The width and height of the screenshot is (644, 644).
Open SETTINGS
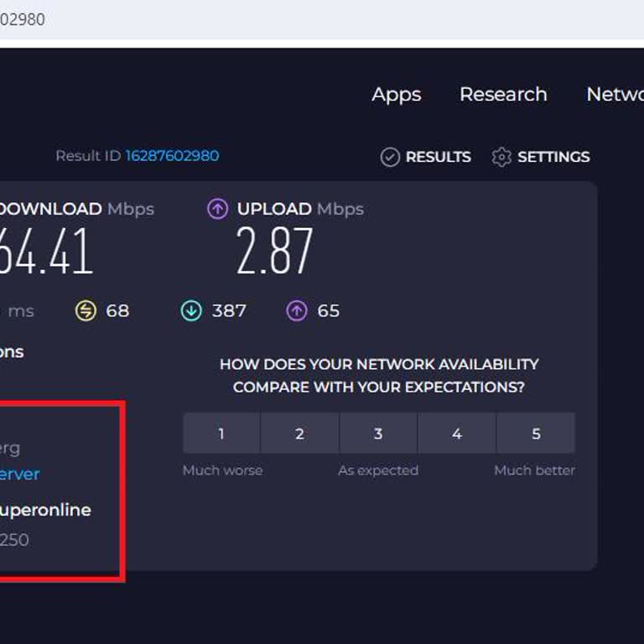(541, 157)
